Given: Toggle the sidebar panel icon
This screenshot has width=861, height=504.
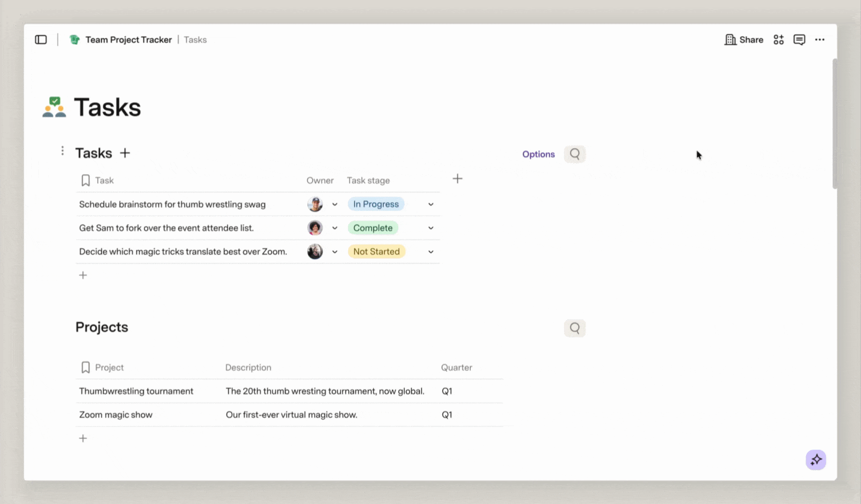Looking at the screenshot, I should click(x=41, y=40).
